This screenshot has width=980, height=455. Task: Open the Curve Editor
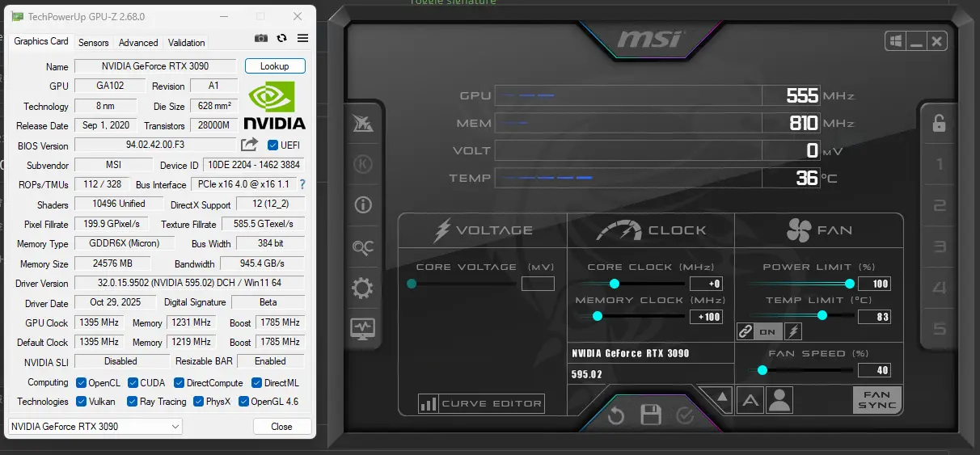[x=481, y=403]
